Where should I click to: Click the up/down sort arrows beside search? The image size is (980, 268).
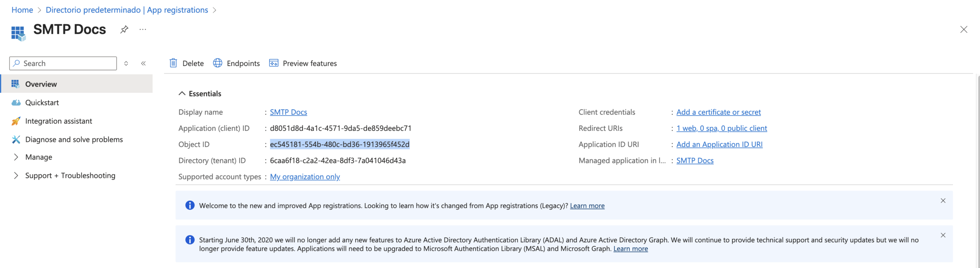(126, 63)
